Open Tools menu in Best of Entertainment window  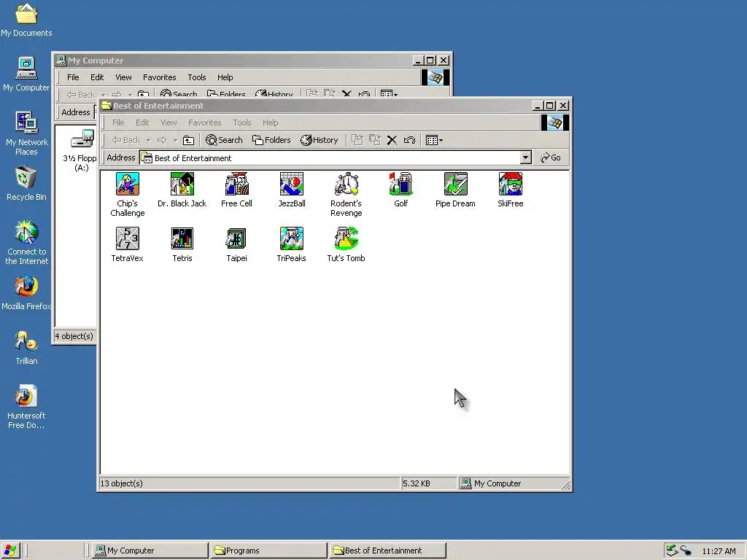click(x=242, y=122)
